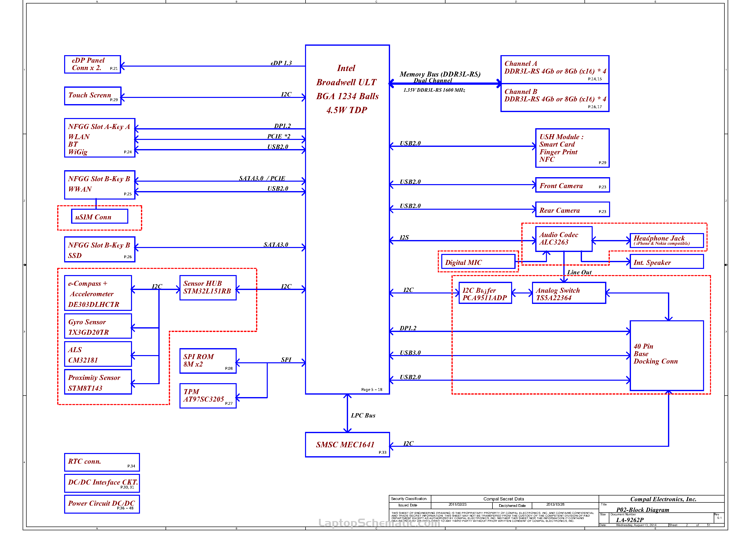This screenshot has width=756, height=534.
Task: Select the Analog Switch TS5A22364 block
Action: (569, 293)
